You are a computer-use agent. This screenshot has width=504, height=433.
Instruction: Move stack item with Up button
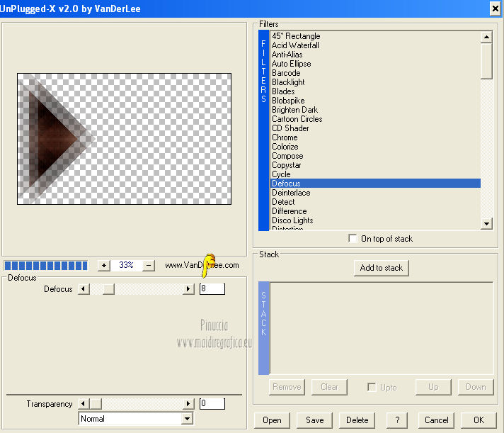[x=433, y=387]
